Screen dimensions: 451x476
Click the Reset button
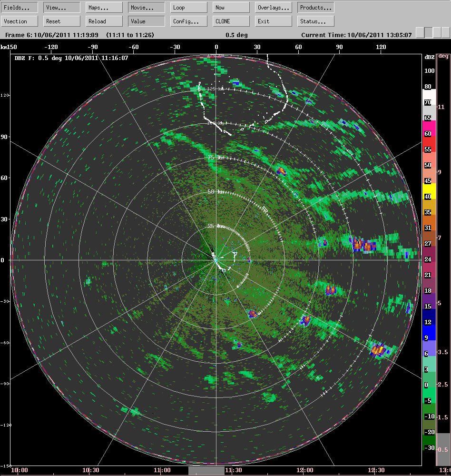click(x=62, y=21)
